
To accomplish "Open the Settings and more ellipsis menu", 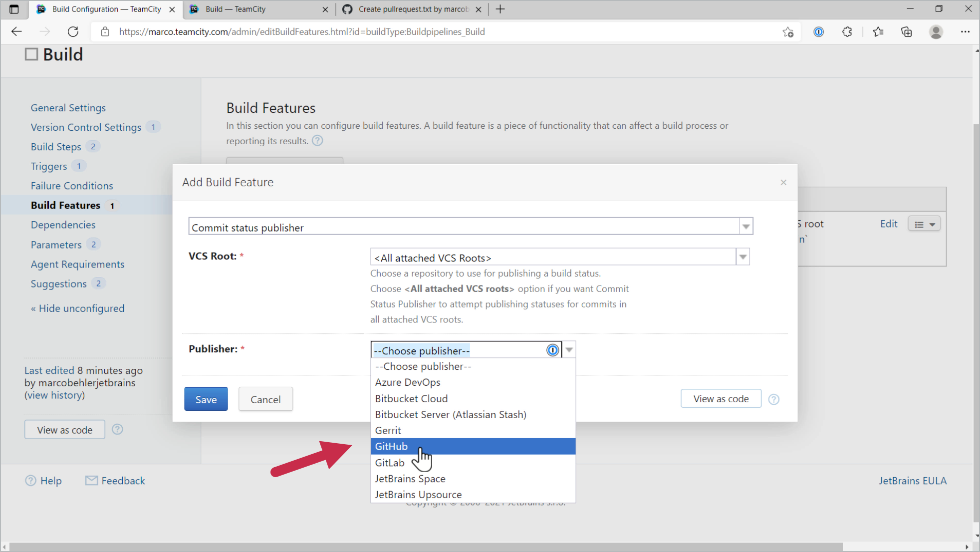I will (x=966, y=31).
